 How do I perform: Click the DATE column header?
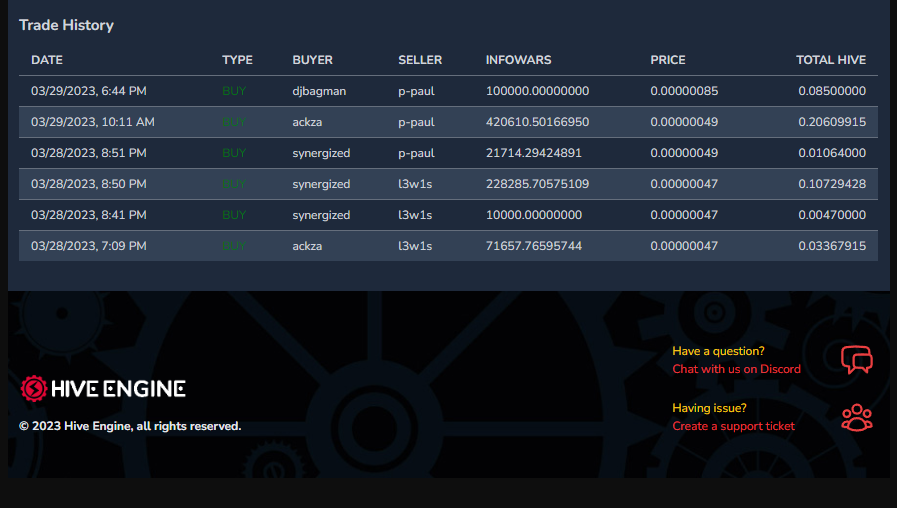coord(47,60)
